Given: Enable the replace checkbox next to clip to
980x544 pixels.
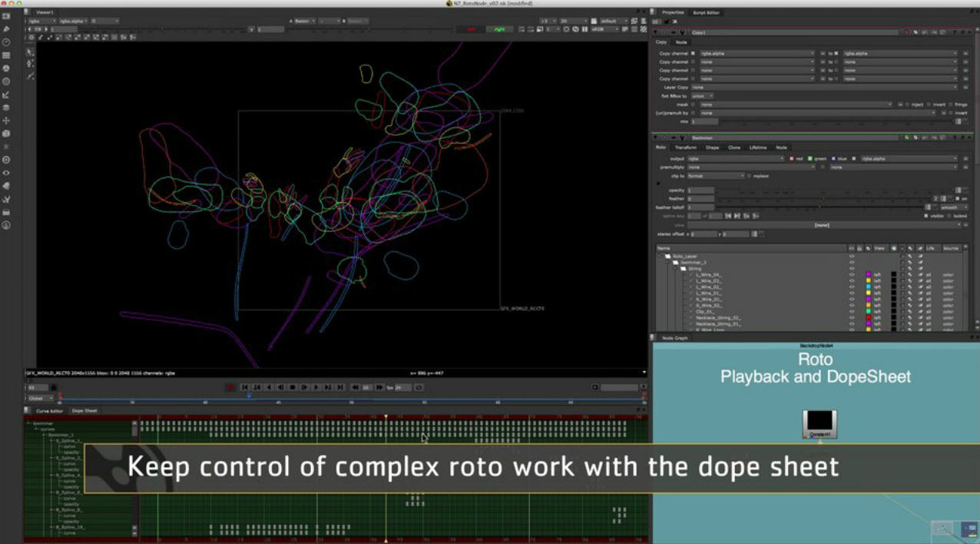Looking at the screenshot, I should tap(749, 175).
